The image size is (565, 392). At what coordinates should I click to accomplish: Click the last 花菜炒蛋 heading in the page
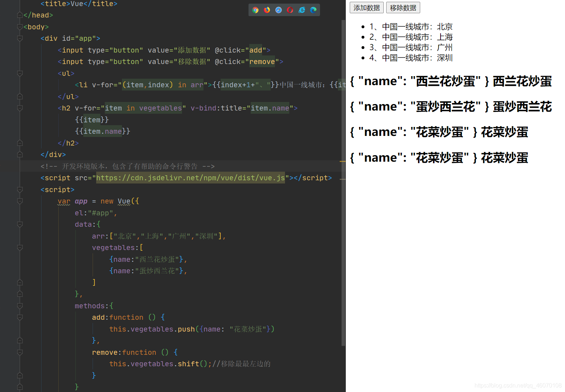[x=439, y=158]
